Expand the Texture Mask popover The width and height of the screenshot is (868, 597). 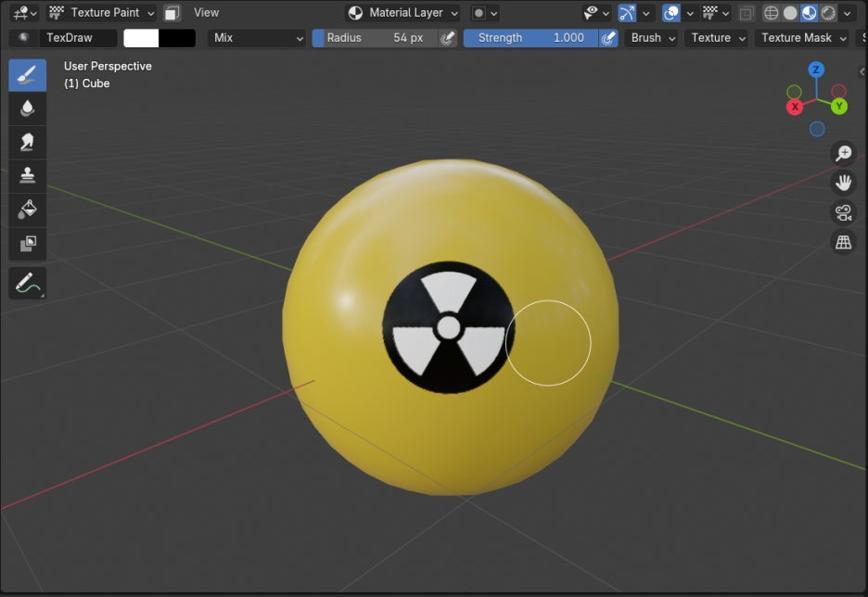pos(801,38)
